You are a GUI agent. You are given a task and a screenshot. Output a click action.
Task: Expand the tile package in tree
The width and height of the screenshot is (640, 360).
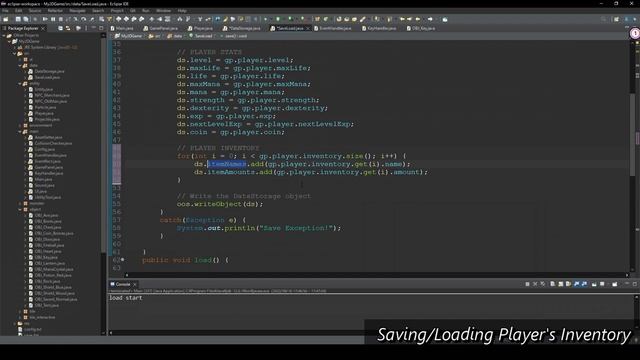[20, 311]
